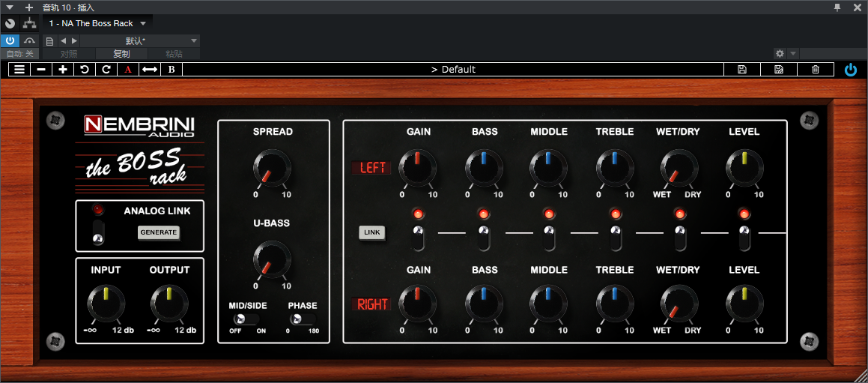Screen dimensions: 868x383
Task: Open the host gear settings
Action: 780,54
